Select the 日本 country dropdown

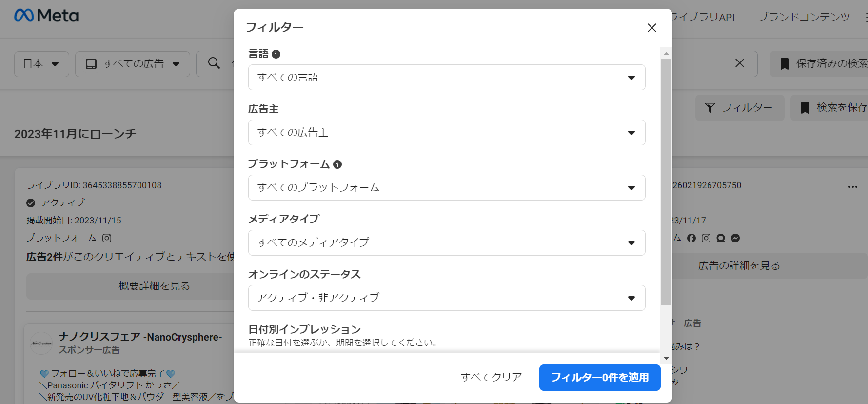point(41,64)
